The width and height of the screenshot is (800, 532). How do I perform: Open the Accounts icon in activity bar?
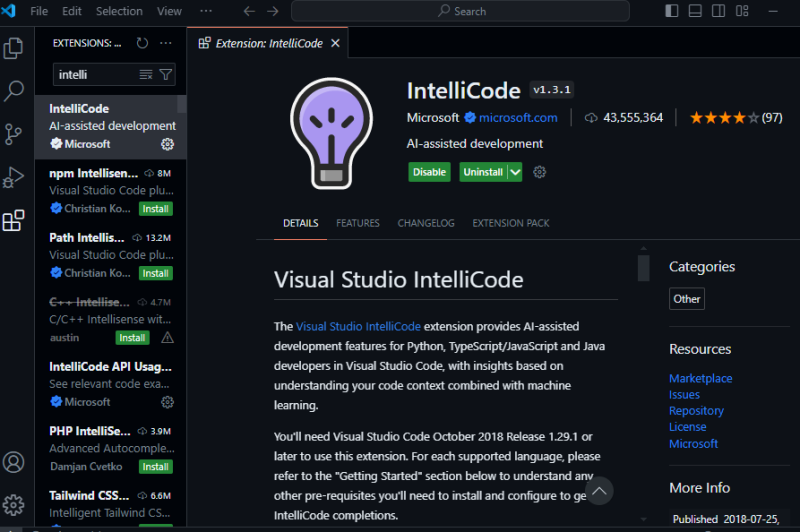pyautogui.click(x=13, y=463)
